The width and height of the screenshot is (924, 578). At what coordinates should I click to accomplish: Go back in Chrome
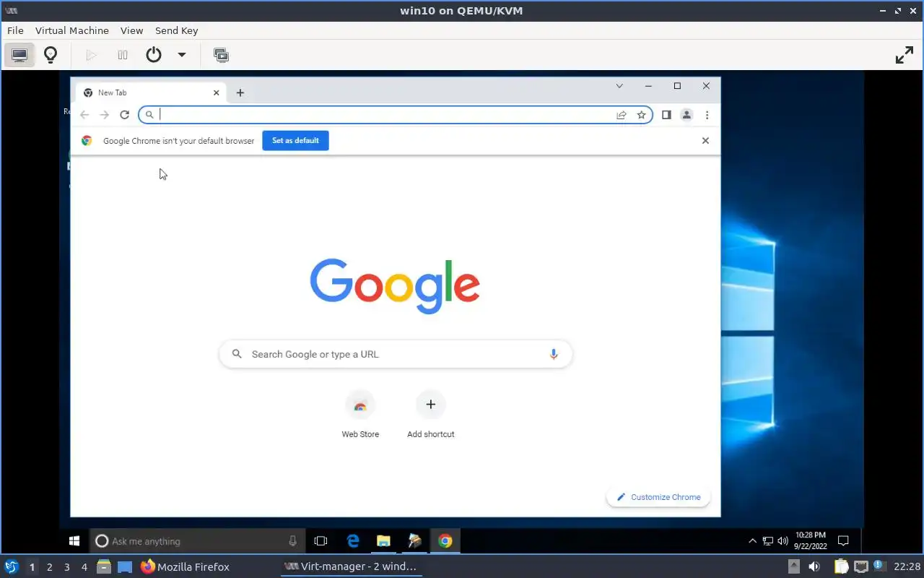coord(84,115)
